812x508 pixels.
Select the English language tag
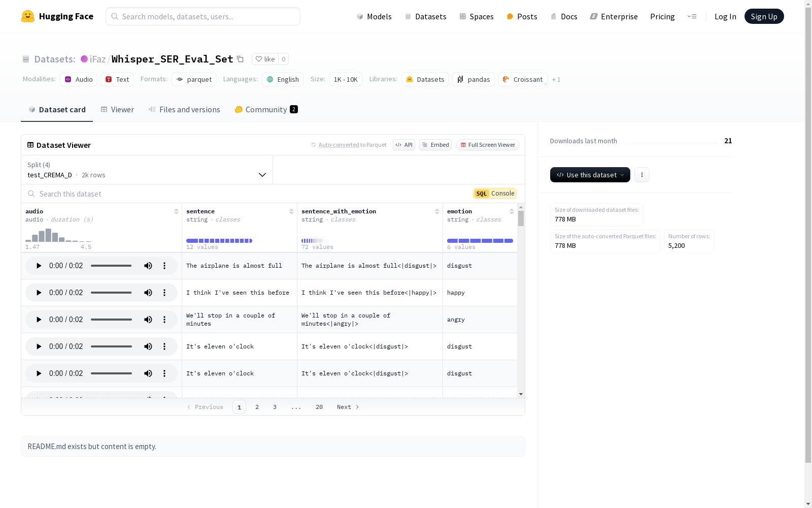click(283, 79)
